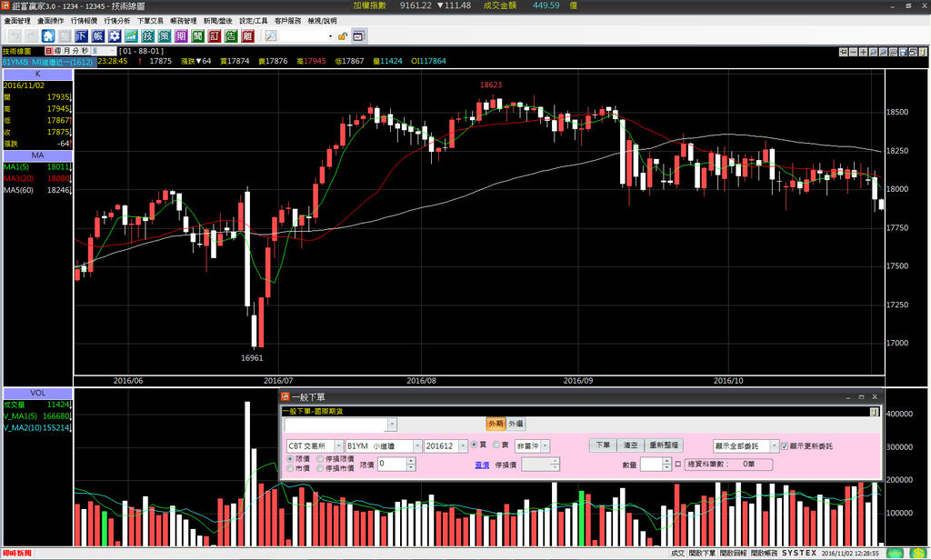The width and height of the screenshot is (931, 560).
Task: Click the green 聞 news toolbar icon
Action: tap(197, 36)
